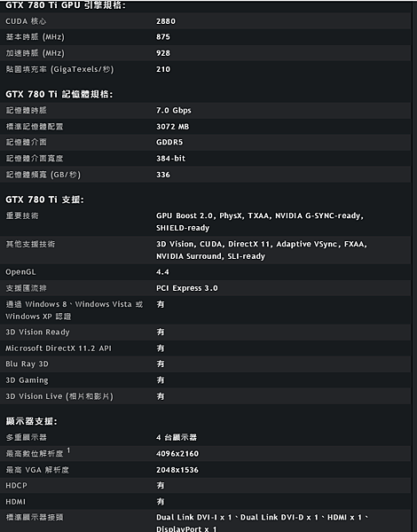417x532 pixels.
Task: Select the GDDR5 memory interface text
Action: pyautogui.click(x=169, y=143)
